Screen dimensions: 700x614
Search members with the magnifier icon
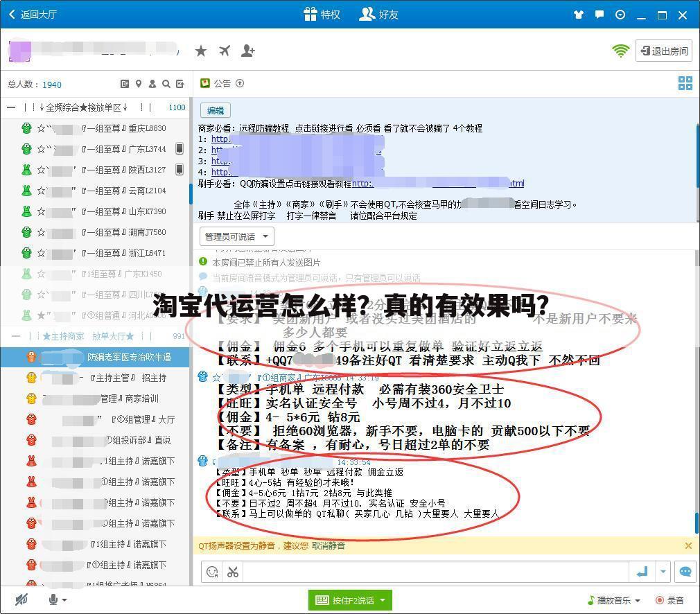pos(166,83)
